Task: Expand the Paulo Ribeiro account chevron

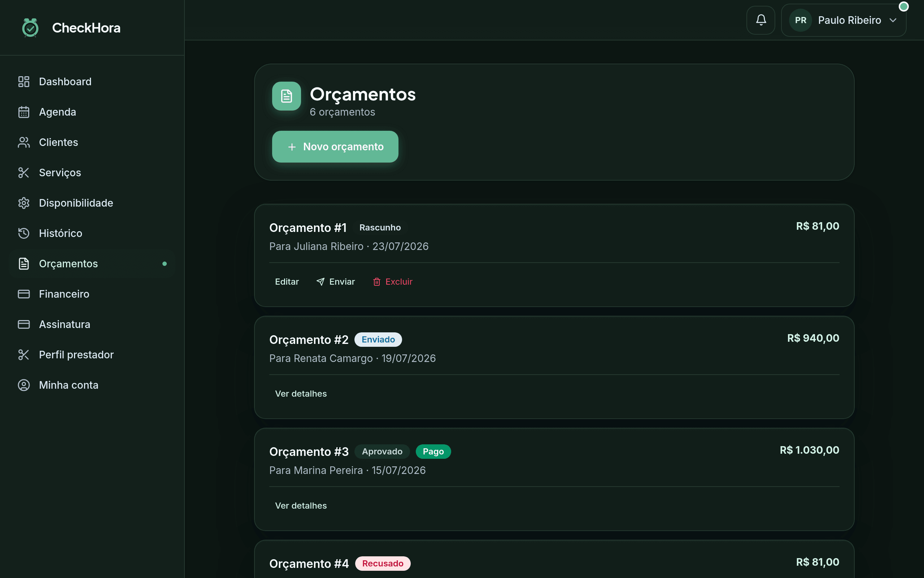Action: point(893,20)
